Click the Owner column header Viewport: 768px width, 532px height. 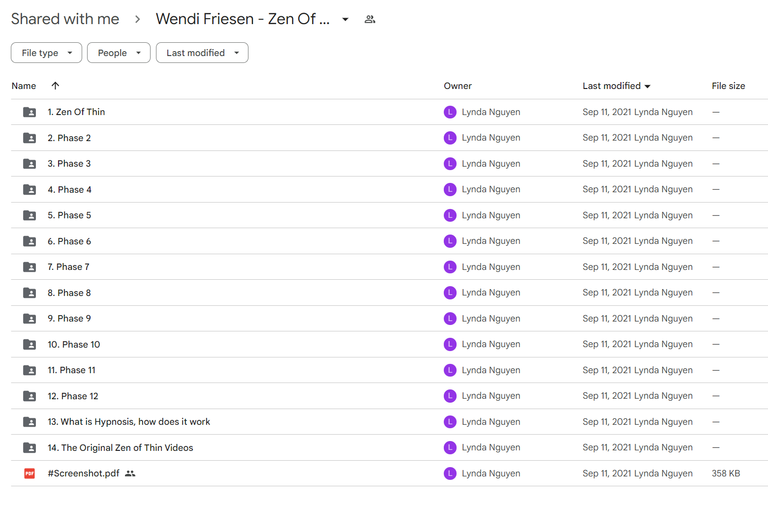click(x=458, y=86)
